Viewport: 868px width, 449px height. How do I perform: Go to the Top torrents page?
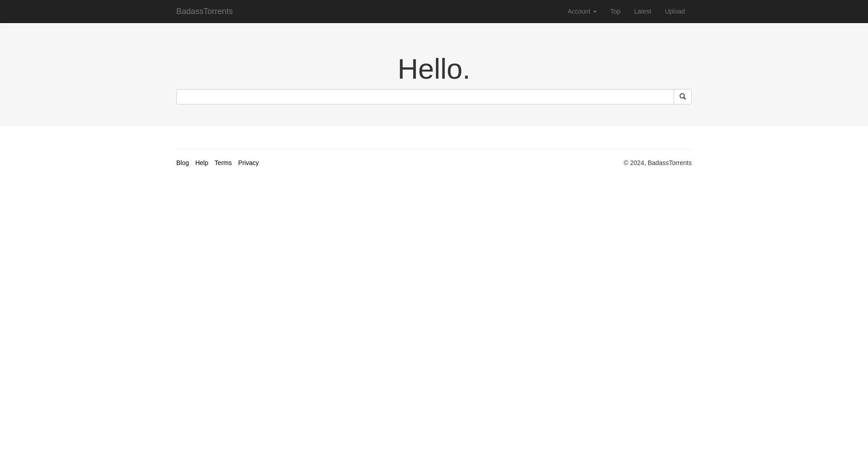tap(615, 11)
